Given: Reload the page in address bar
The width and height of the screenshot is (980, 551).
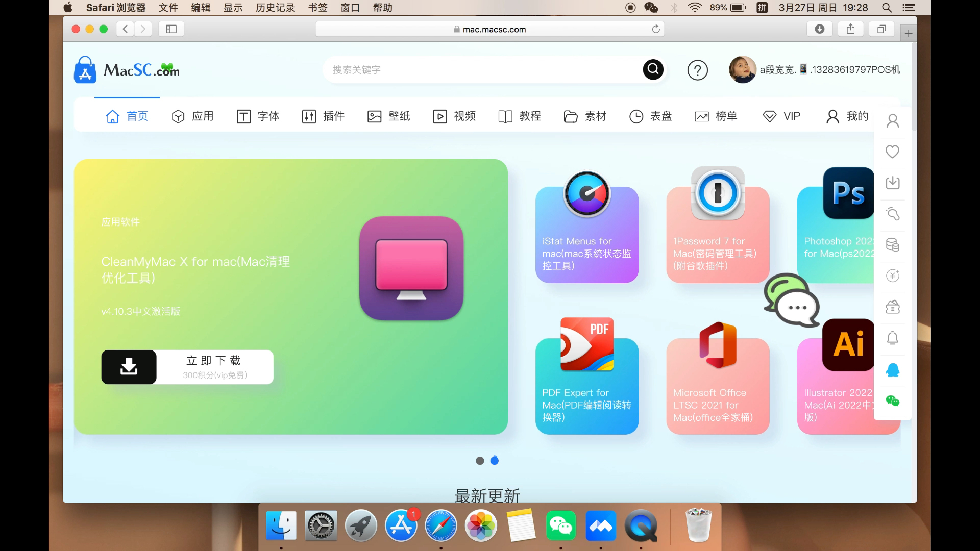Looking at the screenshot, I should click(656, 29).
